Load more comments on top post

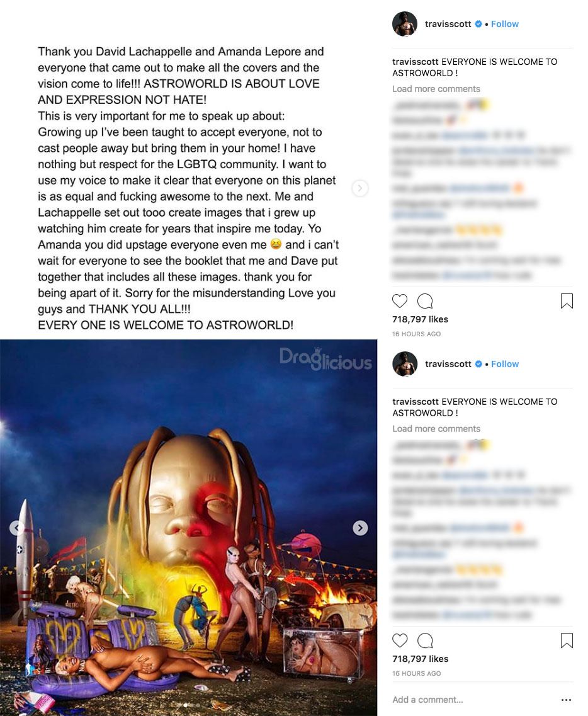coord(436,89)
